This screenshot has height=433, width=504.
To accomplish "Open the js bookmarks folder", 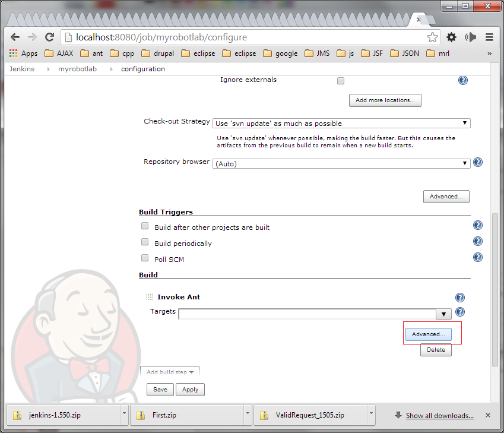I will (x=345, y=53).
